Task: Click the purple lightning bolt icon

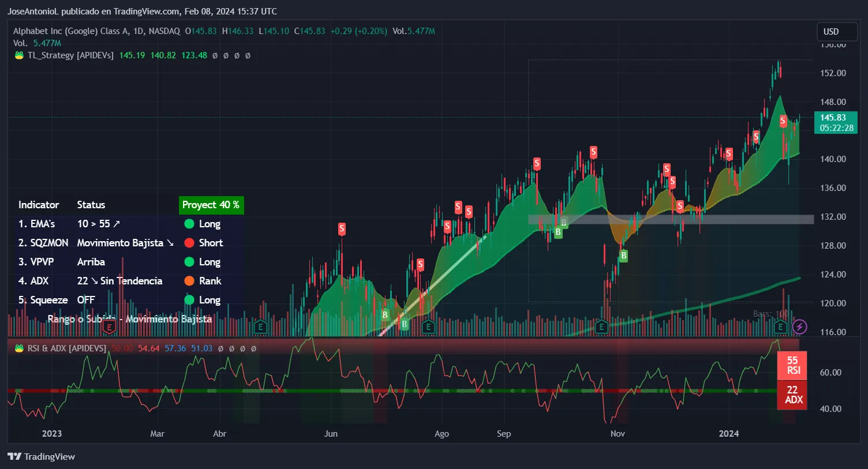Action: coord(799,327)
